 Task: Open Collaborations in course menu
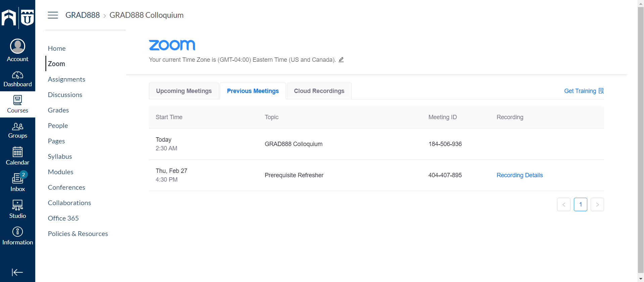tap(69, 203)
